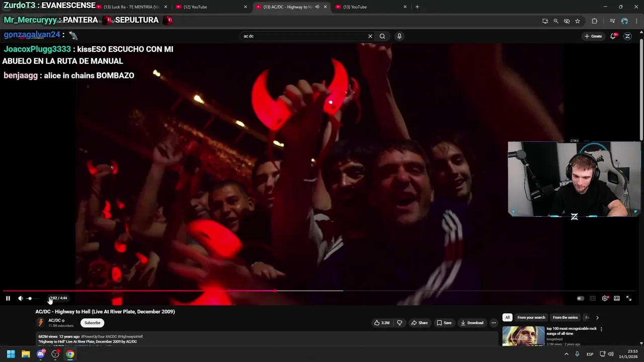Click the 682M views description text
644x362 pixels.
(48, 337)
